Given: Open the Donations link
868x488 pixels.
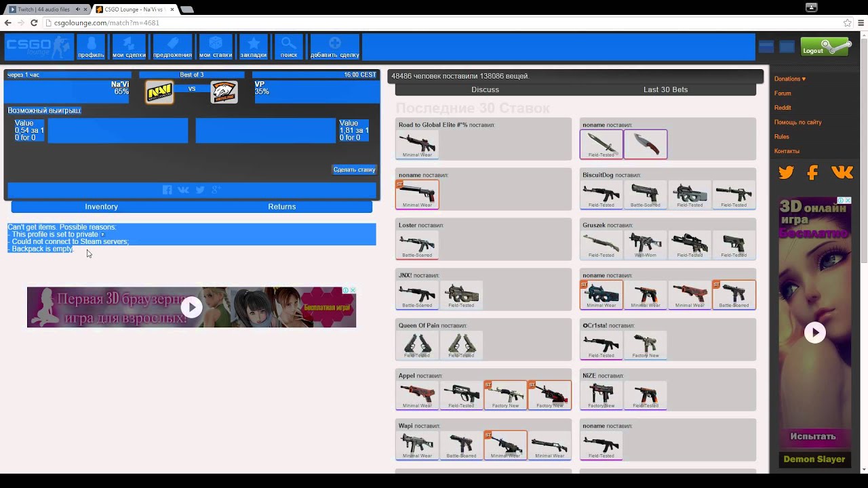Looking at the screenshot, I should tap(790, 79).
